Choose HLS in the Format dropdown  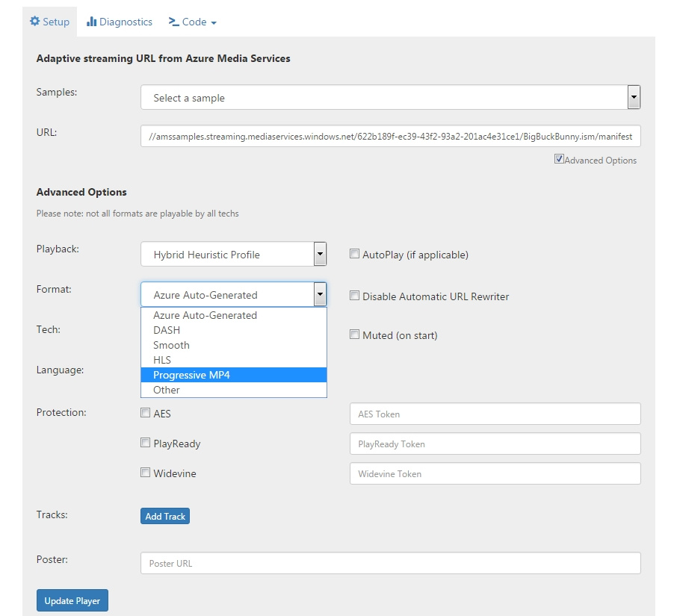click(x=162, y=360)
